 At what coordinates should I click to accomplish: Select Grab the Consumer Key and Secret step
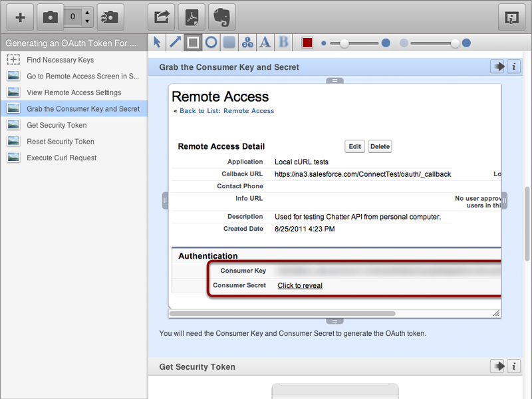tap(74, 108)
